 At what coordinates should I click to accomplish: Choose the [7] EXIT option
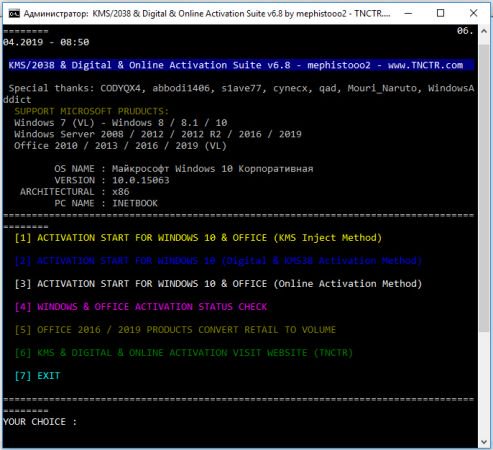pos(37,376)
